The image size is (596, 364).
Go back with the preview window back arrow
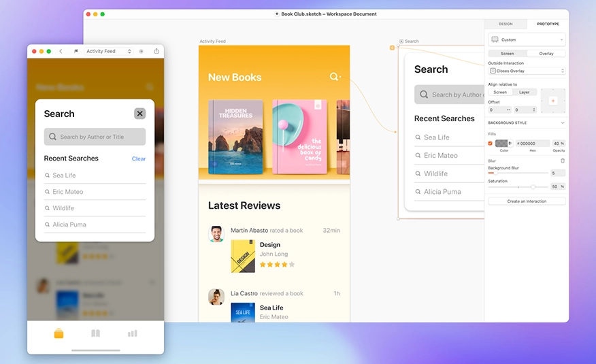coord(61,51)
